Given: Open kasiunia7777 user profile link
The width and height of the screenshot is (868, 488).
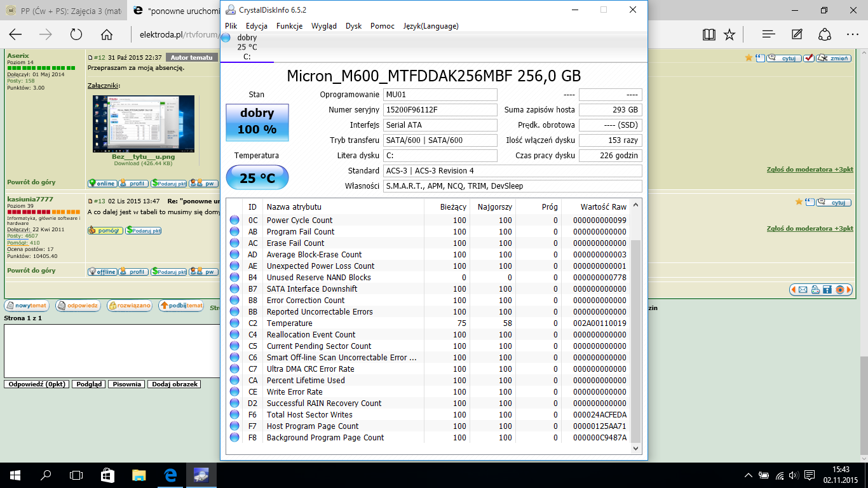Looking at the screenshot, I should [30, 200].
